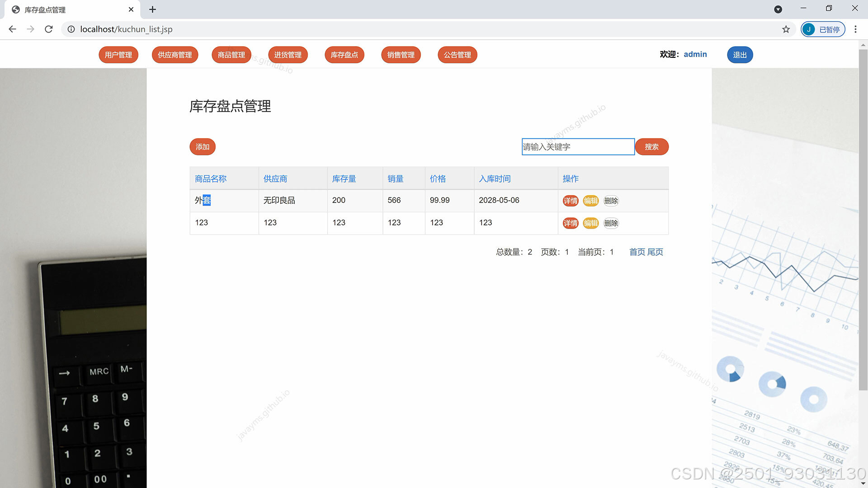This screenshot has width=868, height=488.
Task: Open the Chrome three-dot menu
Action: pos(855,29)
